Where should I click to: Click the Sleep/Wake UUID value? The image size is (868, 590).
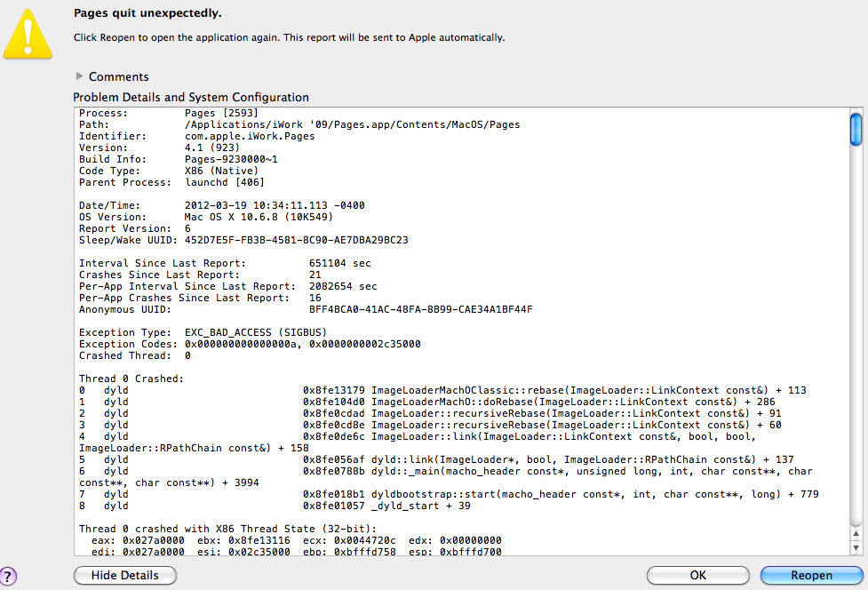pyautogui.click(x=296, y=240)
